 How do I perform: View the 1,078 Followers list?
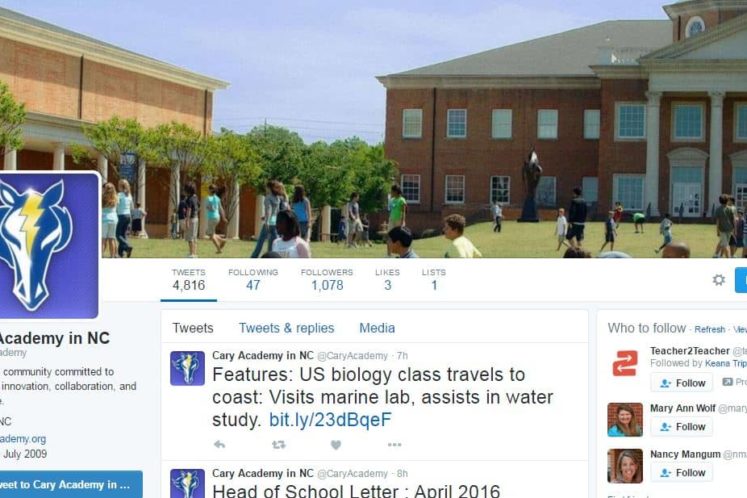coord(327,279)
